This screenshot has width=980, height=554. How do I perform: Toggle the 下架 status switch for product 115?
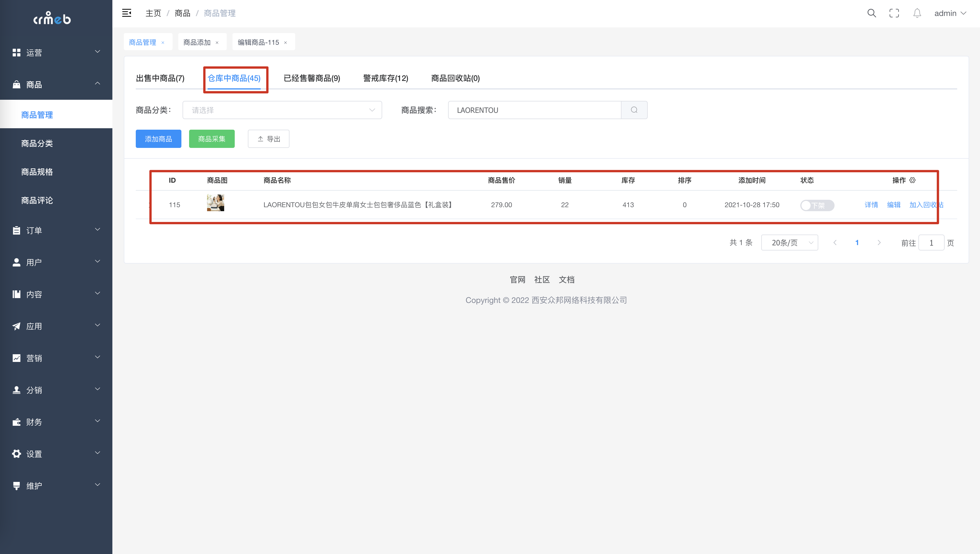click(817, 205)
